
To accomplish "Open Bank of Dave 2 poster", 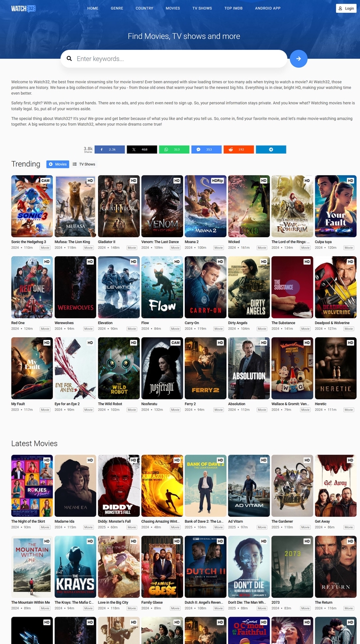I will point(205,486).
